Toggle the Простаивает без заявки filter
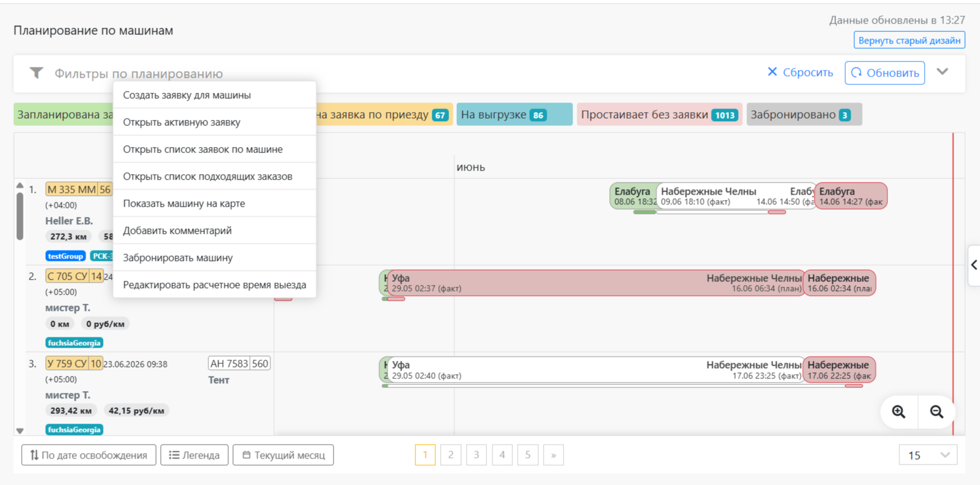The width and height of the screenshot is (980, 485). tap(660, 114)
